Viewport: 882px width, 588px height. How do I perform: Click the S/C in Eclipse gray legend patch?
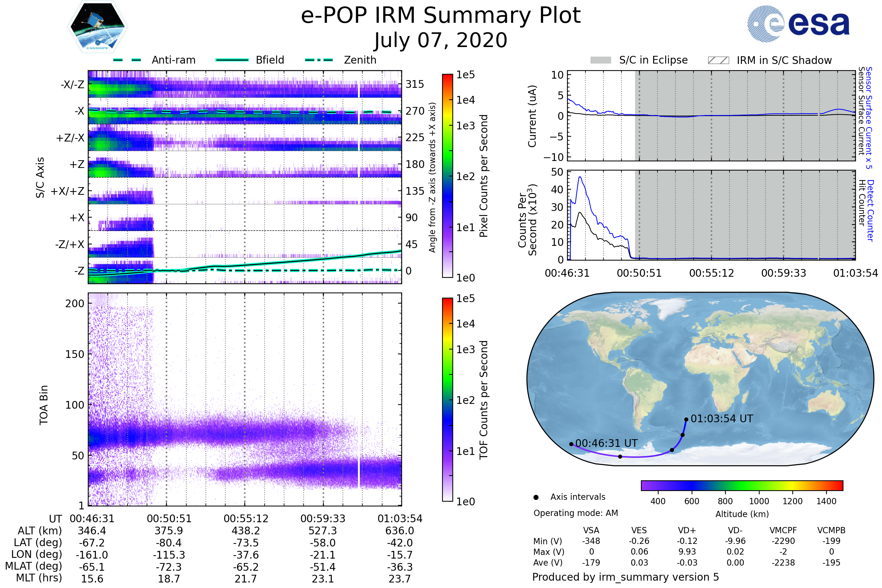pyautogui.click(x=600, y=60)
